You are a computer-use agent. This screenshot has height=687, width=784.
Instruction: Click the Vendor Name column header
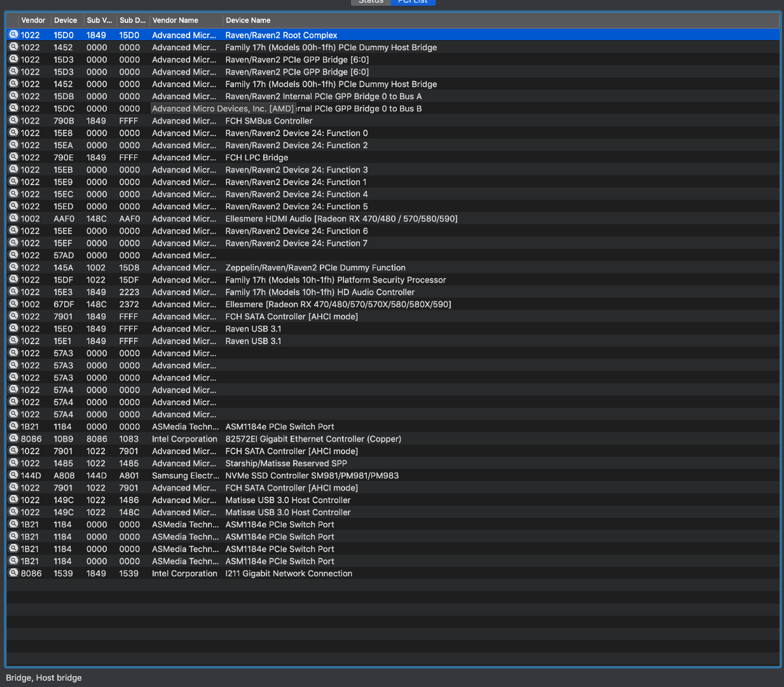175,20
